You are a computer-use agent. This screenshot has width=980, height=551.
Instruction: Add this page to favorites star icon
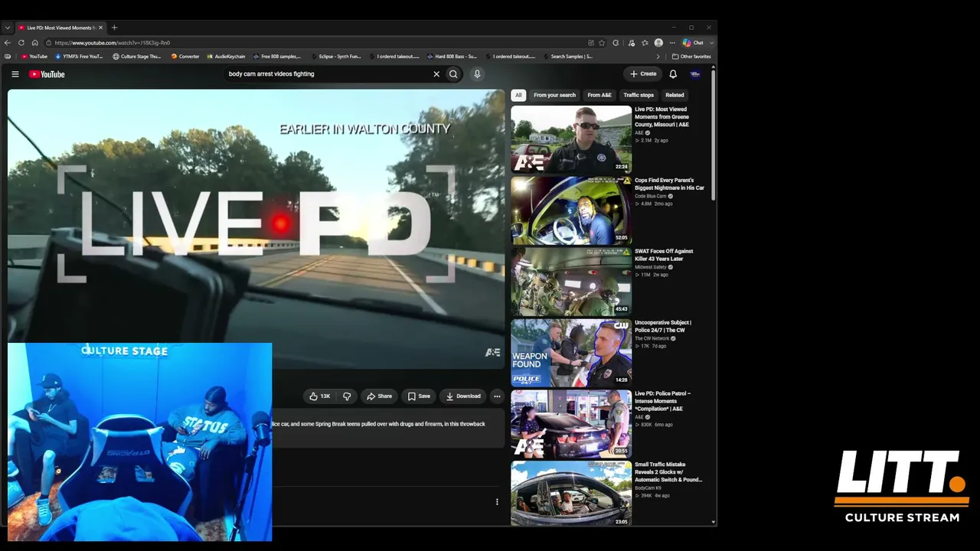(x=602, y=43)
